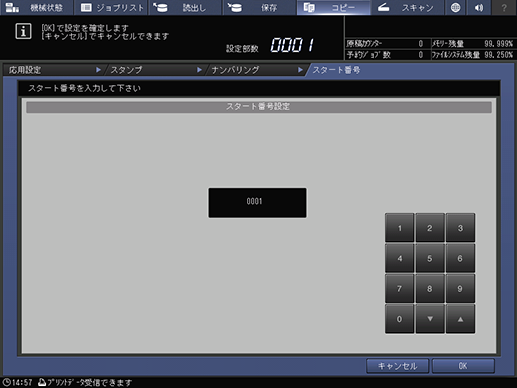This screenshot has width=517, height=388.
Task: Switch to the 読出し recall tab
Action: coord(185,7)
